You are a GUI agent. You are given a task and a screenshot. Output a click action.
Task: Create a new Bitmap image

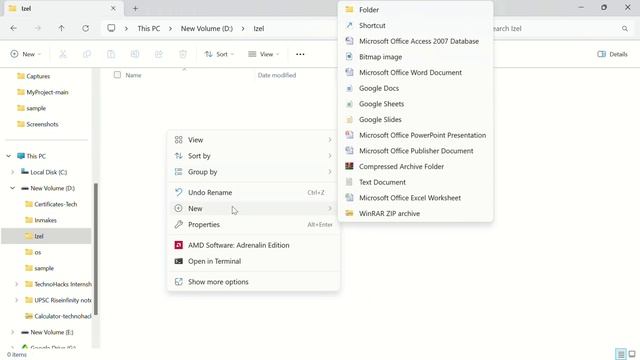pyautogui.click(x=416, y=57)
